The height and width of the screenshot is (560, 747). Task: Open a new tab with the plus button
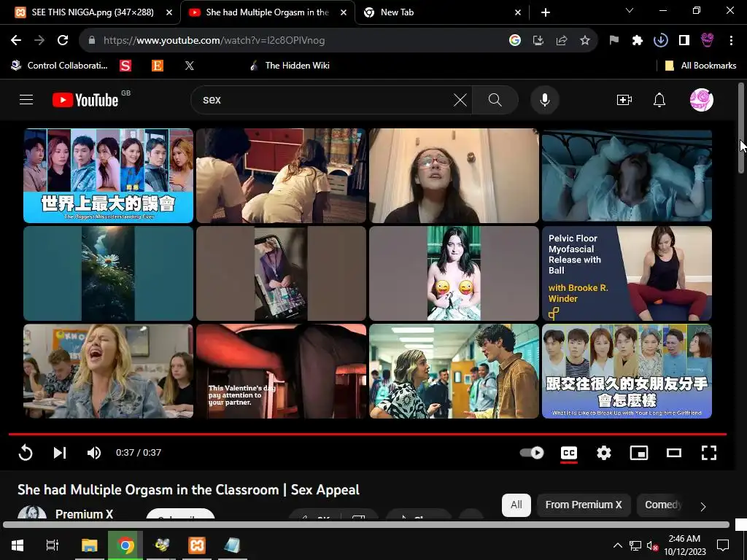(x=546, y=12)
